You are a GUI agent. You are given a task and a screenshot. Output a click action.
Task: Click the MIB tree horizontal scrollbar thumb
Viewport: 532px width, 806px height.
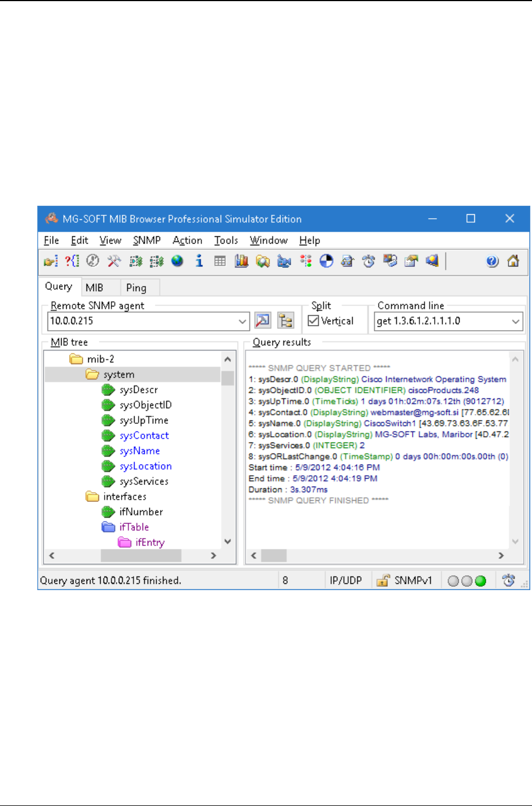coord(141,556)
